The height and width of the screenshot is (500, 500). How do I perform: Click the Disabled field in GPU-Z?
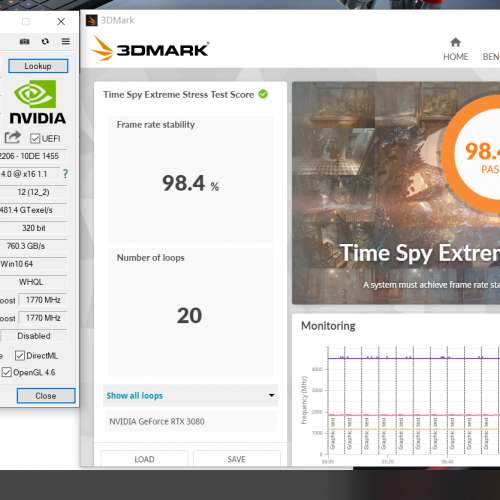click(34, 336)
